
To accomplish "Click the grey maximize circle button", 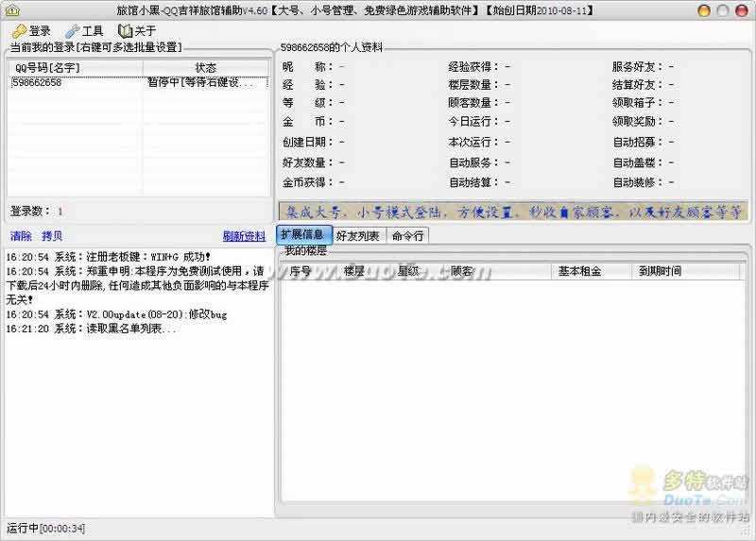I will (723, 10).
